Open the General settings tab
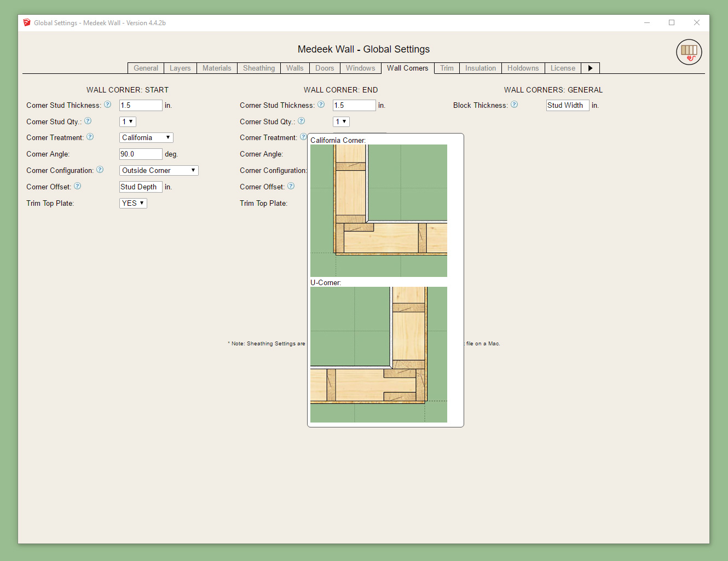This screenshot has height=561, width=728. tap(146, 68)
